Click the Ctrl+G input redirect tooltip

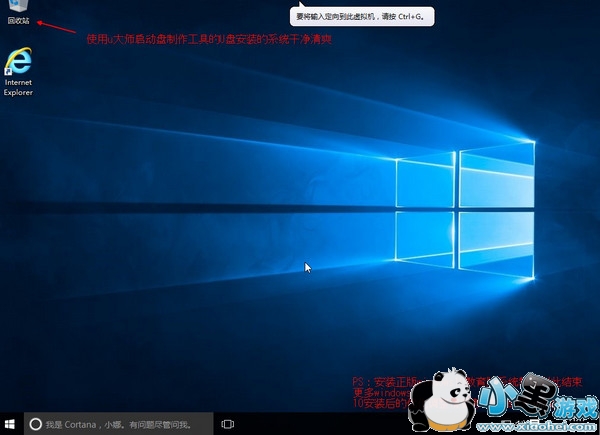click(362, 16)
